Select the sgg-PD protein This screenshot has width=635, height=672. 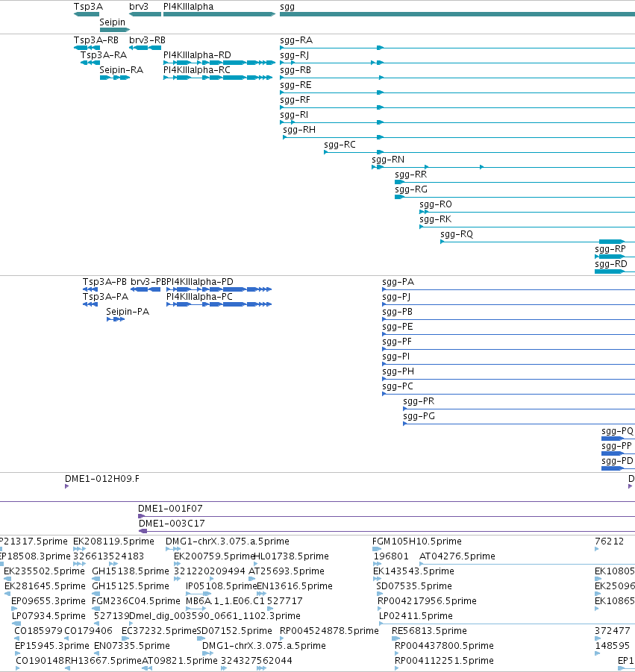point(619,468)
